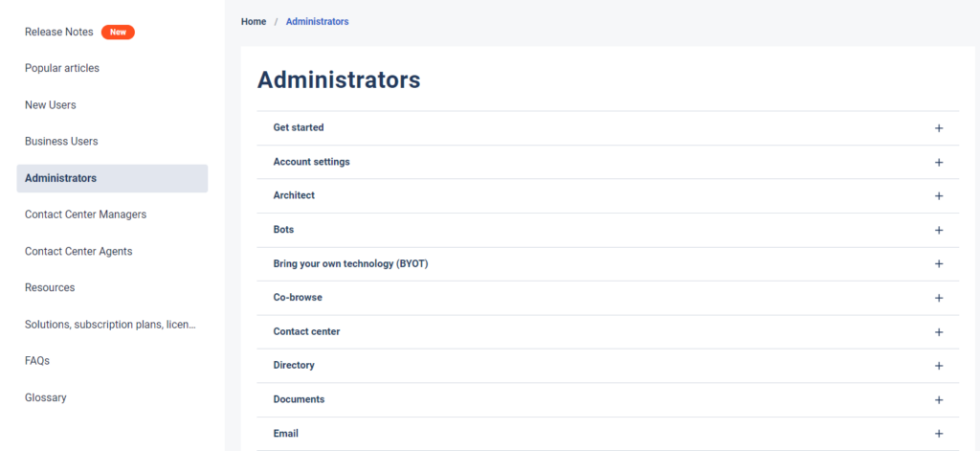Click the Administrators breadcrumb link
The image size is (980, 451).
tap(318, 21)
